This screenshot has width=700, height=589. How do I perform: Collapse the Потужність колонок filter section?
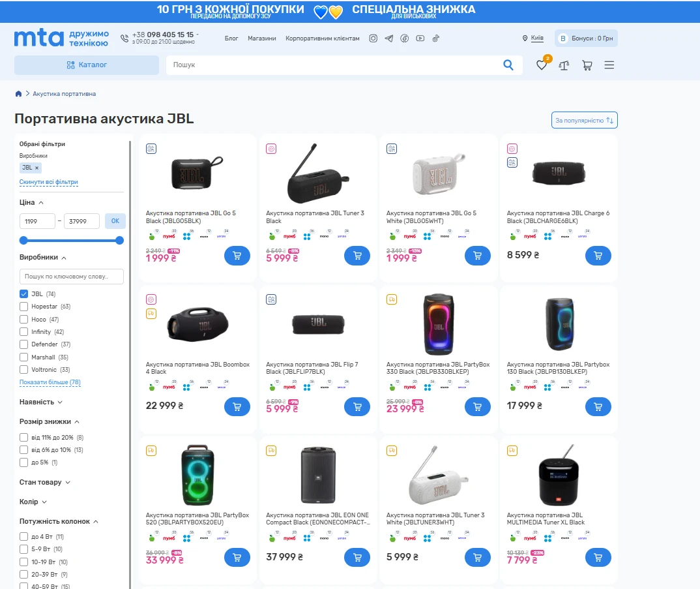coord(59,522)
